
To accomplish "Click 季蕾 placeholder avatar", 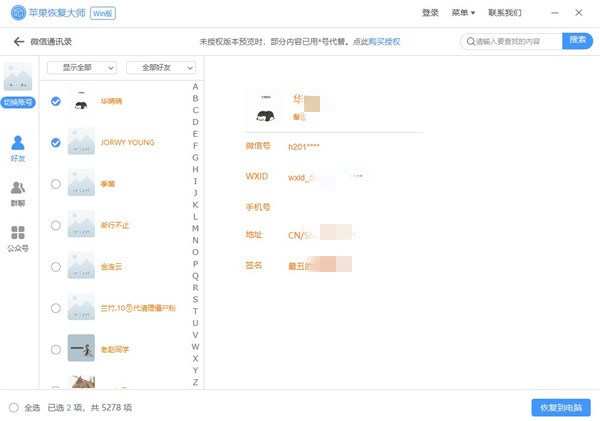I will click(81, 183).
